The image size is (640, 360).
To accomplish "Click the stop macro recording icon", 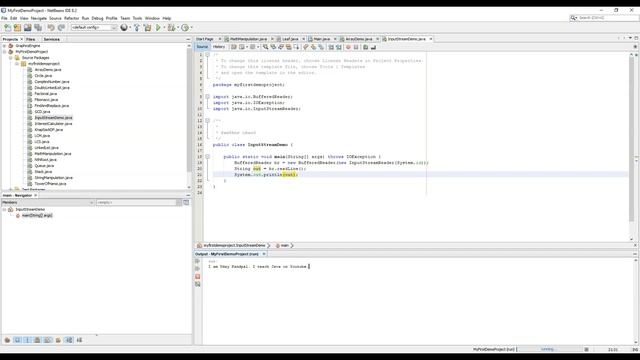I will point(356,47).
